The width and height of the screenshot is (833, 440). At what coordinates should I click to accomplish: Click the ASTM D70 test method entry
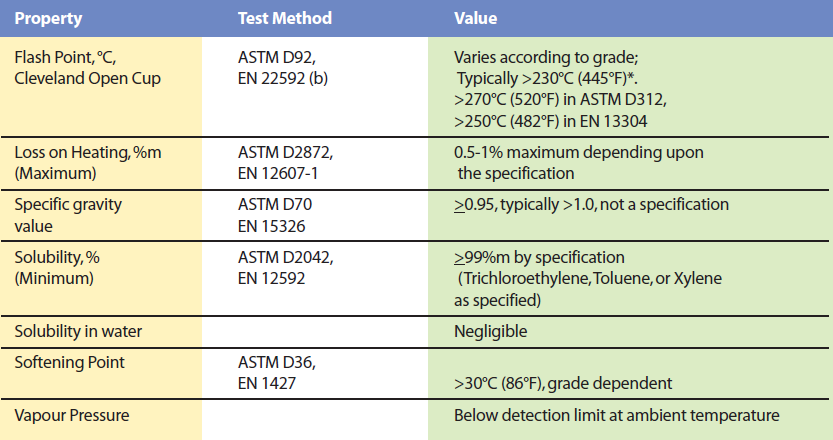click(275, 205)
